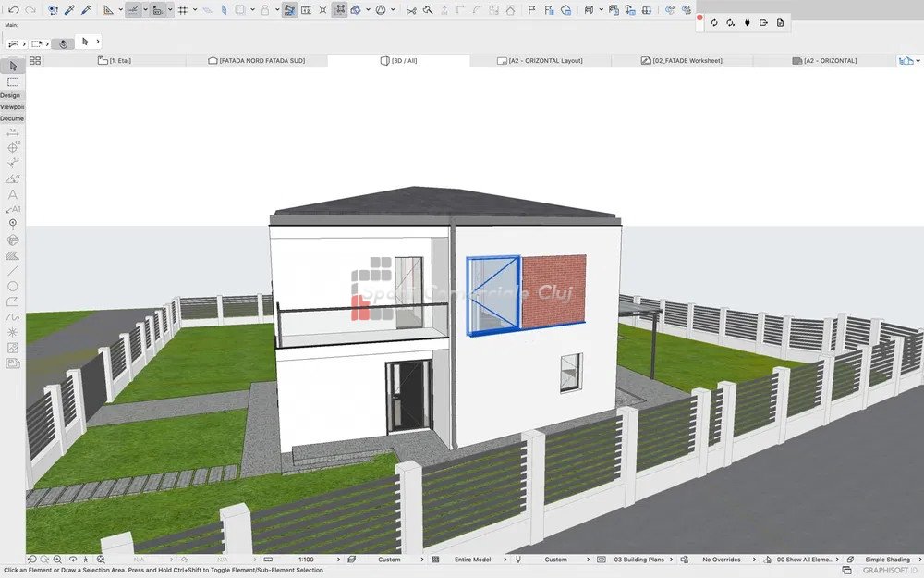Image resolution: width=924 pixels, height=578 pixels.
Task: Select the Text tool in the toolbox
Action: (x=13, y=194)
